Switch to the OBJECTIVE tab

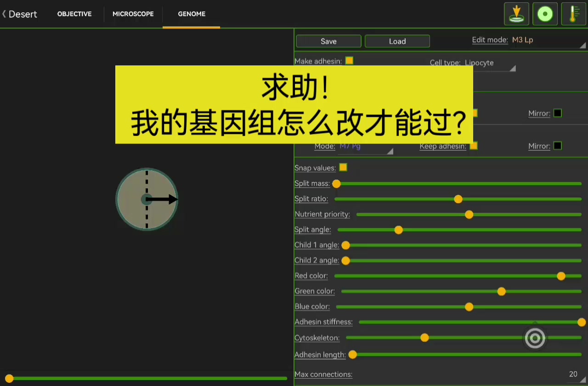74,14
